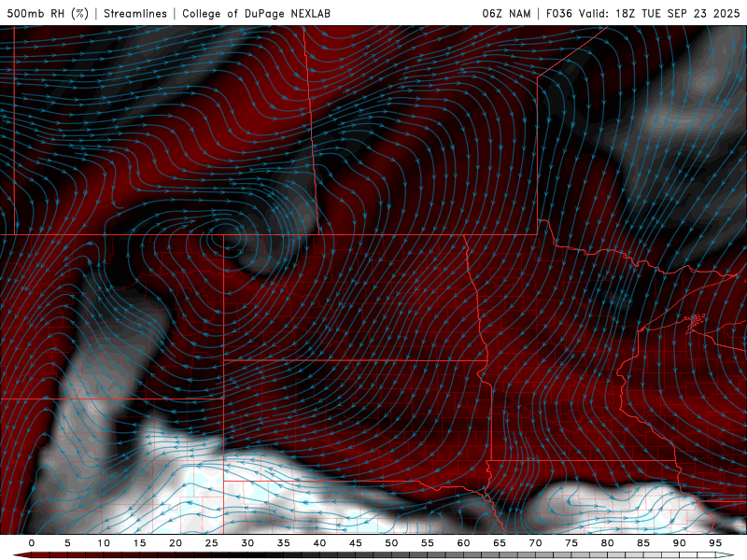Click the colorbar label '20'

pyautogui.click(x=176, y=543)
